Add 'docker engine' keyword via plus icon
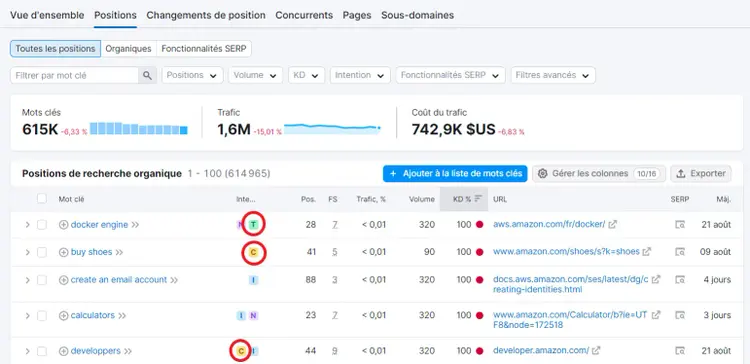750x364 pixels. pos(64,225)
